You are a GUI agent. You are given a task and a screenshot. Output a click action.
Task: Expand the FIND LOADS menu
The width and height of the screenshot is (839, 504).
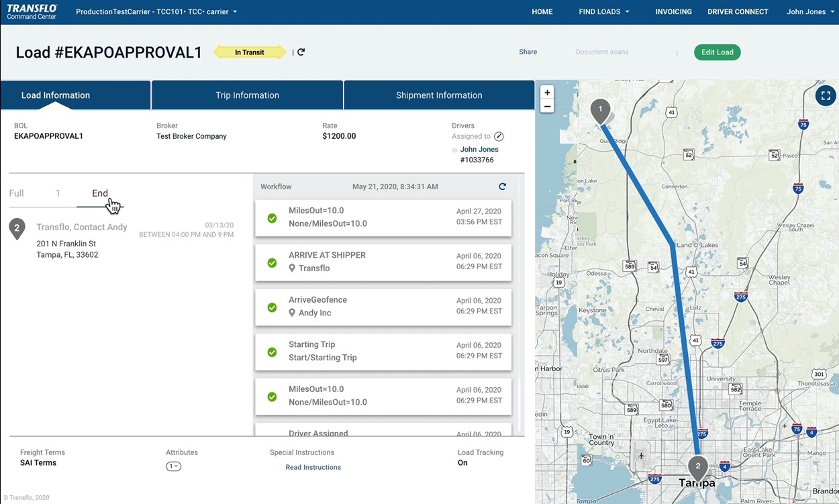tap(604, 11)
